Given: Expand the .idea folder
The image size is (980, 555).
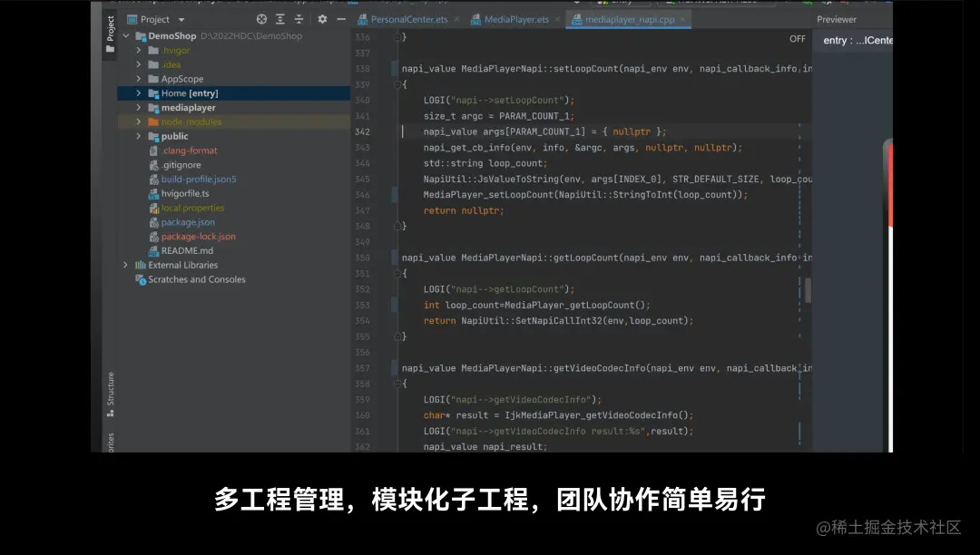Looking at the screenshot, I should point(139,65).
